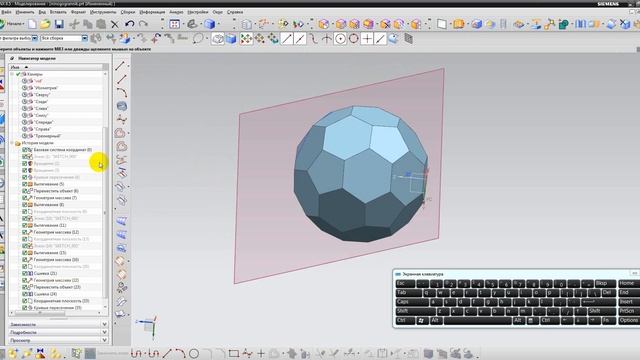Open the Файл menu

pos(6,12)
